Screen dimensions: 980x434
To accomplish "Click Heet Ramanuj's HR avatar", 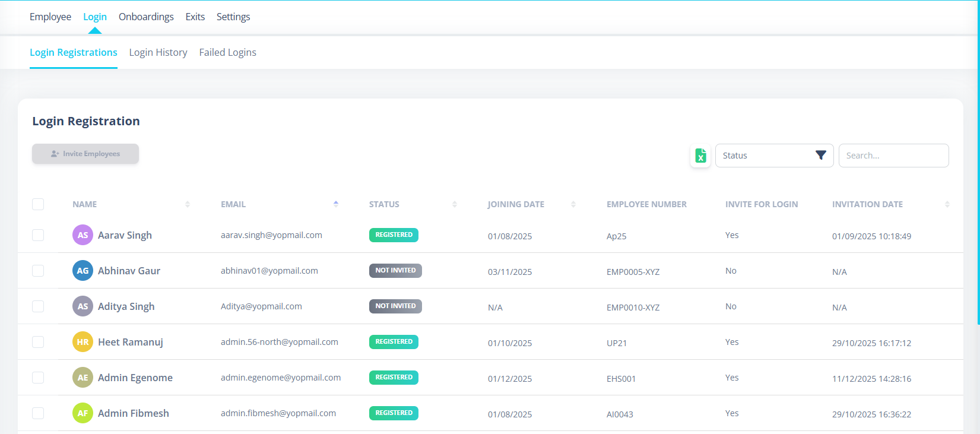I will coord(83,342).
